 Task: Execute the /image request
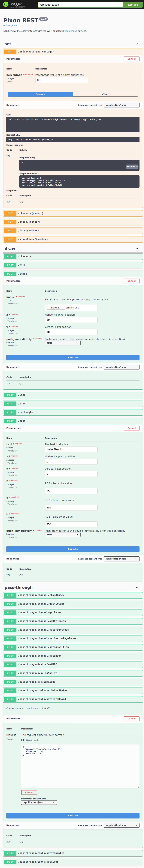click(x=73, y=358)
